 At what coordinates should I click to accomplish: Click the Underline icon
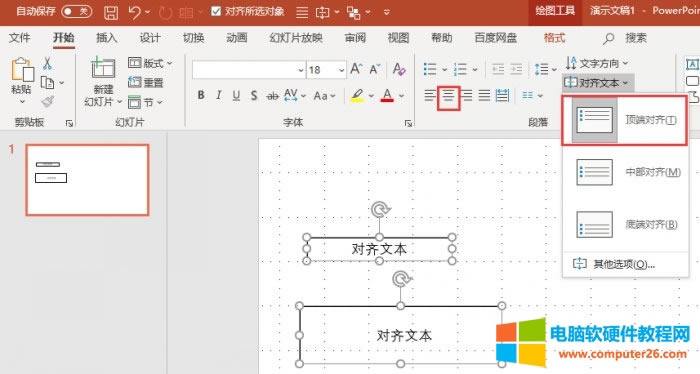pyautogui.click(x=236, y=95)
